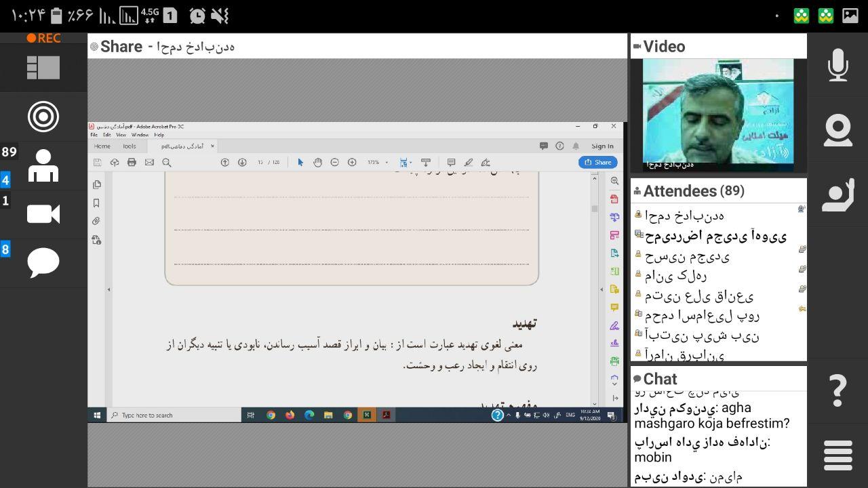
Task: Open Acrobat notifications bell icon
Action: point(576,146)
